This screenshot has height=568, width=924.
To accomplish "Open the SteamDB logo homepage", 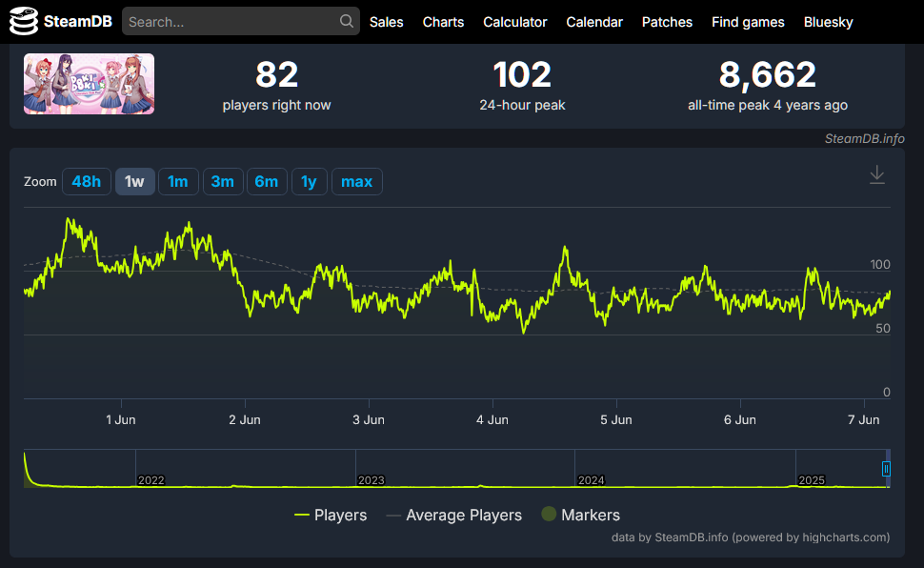I will click(x=61, y=22).
